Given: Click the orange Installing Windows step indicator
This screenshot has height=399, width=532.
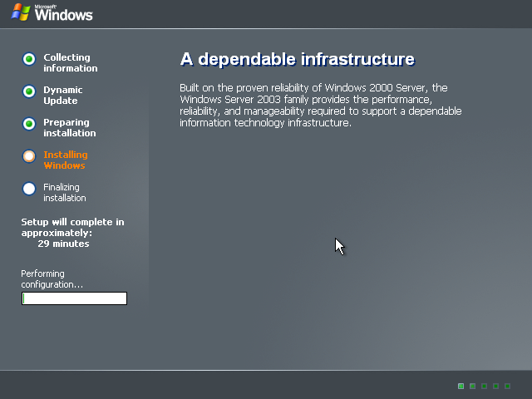Looking at the screenshot, I should point(29,156).
